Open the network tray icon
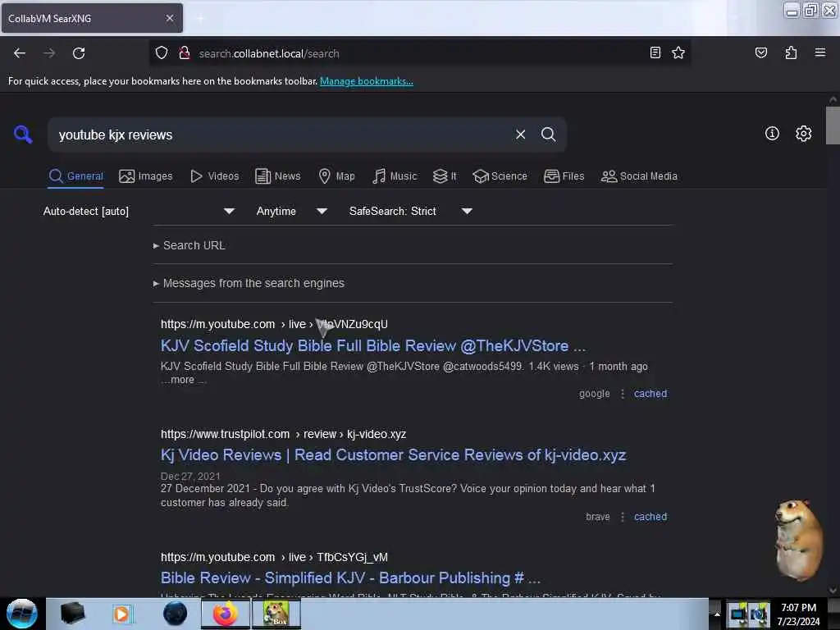This screenshot has width=840, height=630. coord(739,614)
